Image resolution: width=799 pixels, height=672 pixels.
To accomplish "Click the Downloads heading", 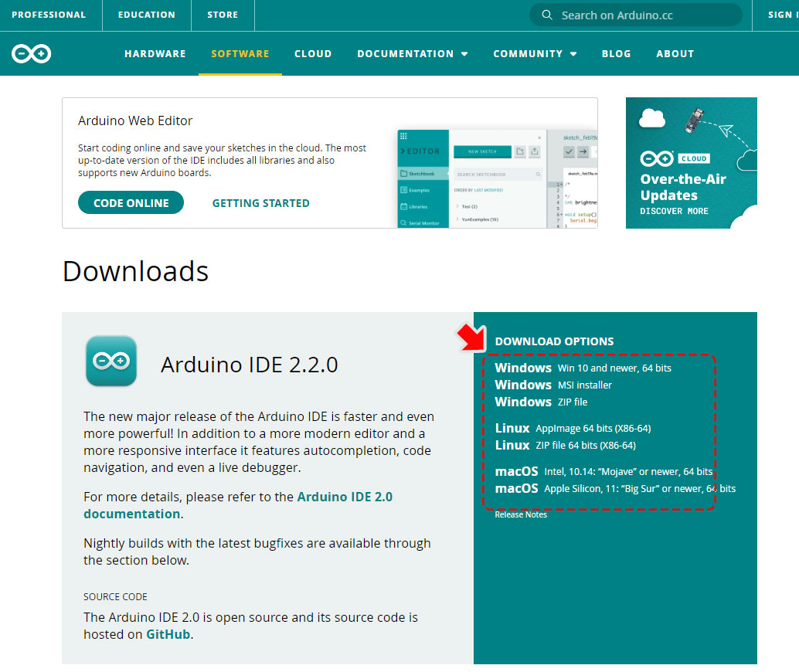I will coord(135,271).
